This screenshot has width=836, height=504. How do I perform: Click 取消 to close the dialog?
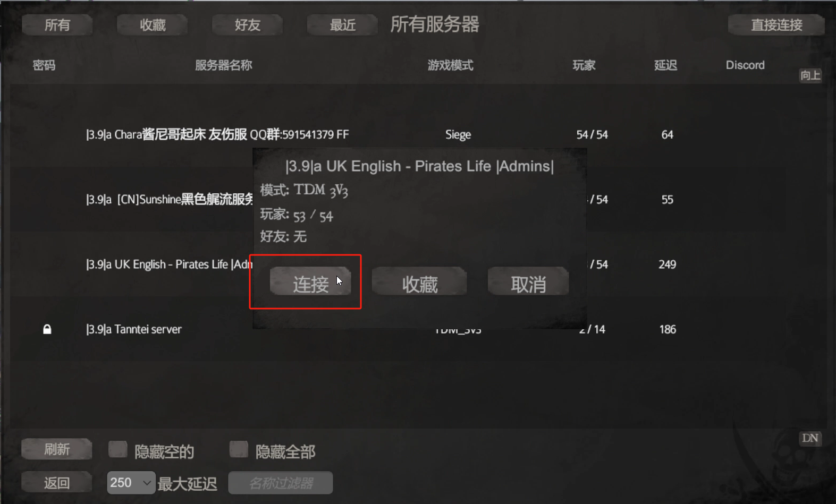click(x=528, y=281)
